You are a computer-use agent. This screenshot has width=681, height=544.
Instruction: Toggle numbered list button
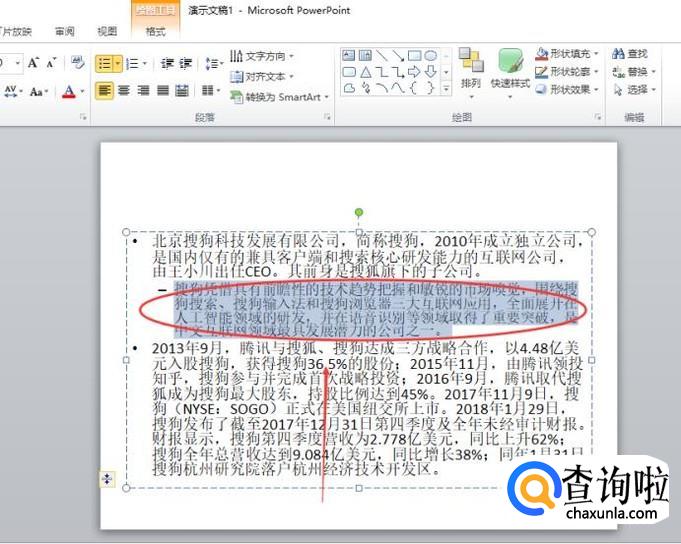[x=132, y=64]
